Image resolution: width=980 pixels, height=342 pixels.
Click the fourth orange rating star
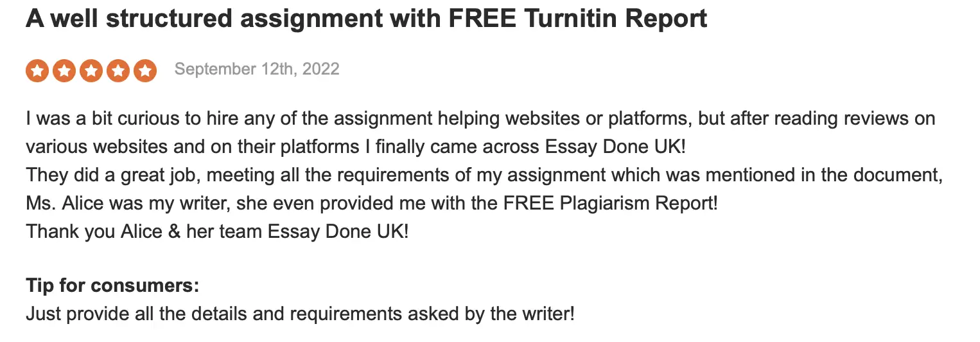118,71
